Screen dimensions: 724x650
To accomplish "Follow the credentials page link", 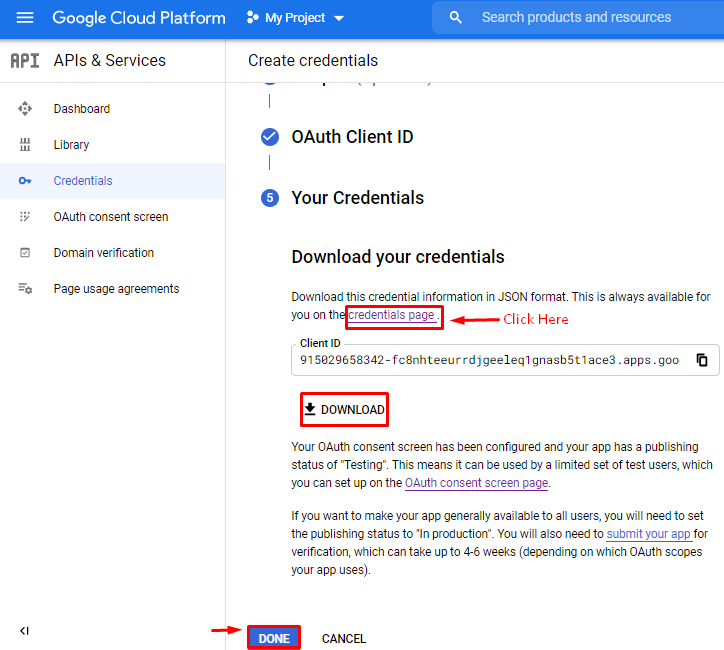I will (x=392, y=315).
